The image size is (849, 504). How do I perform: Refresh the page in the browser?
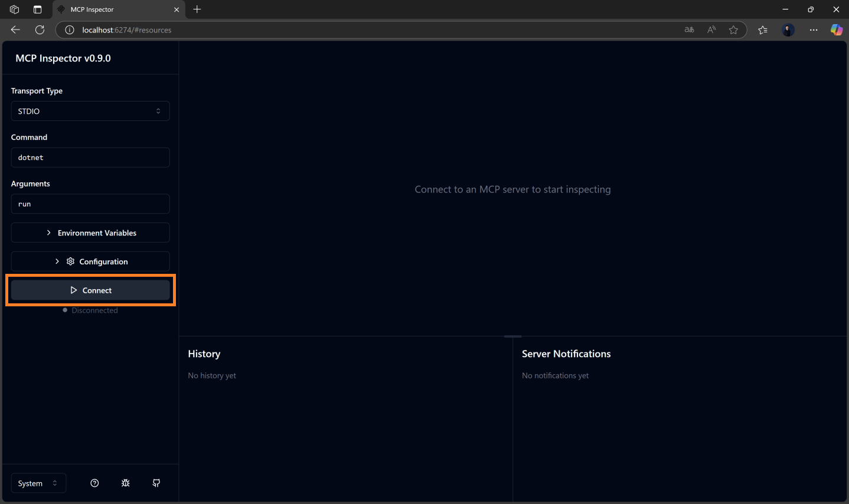[x=40, y=30]
